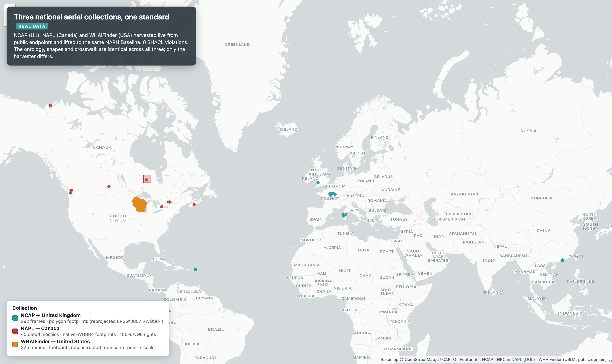
Task: Click the '225 frames · footprints reconstructed' description
Action: (x=88, y=348)
